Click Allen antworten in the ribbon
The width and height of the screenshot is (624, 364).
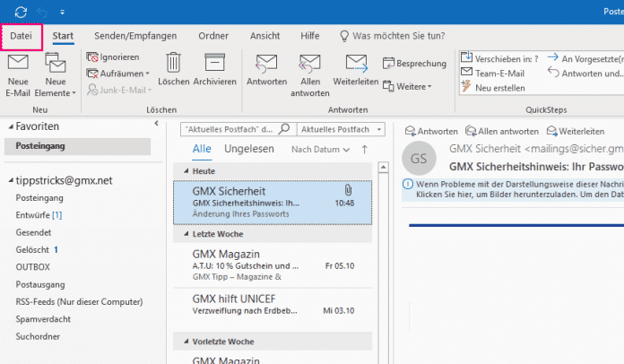coord(309,65)
